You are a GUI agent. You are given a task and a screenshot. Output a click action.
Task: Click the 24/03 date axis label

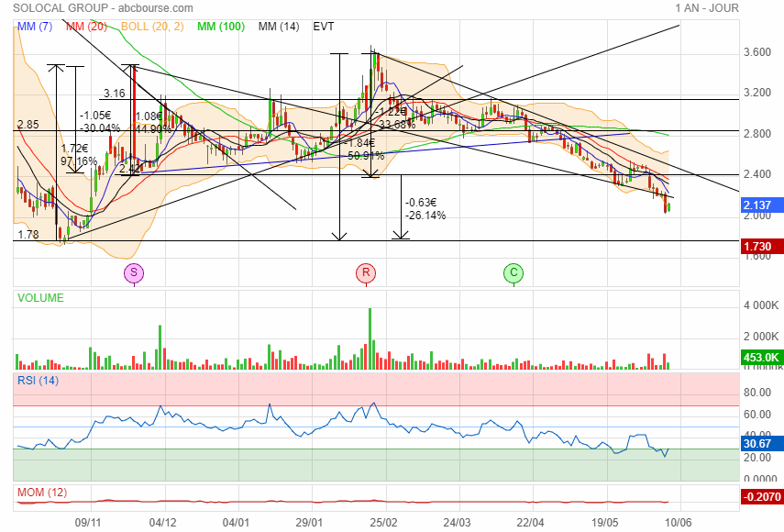click(x=457, y=523)
